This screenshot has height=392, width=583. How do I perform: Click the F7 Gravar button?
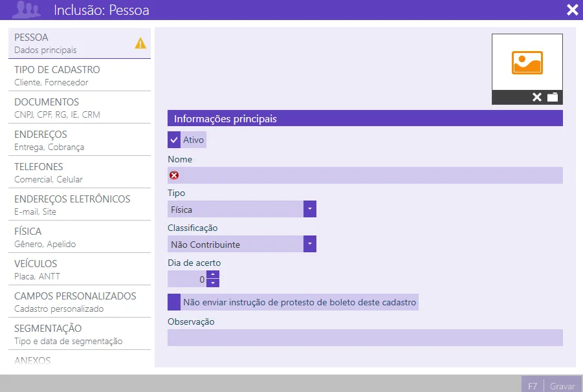(x=551, y=386)
